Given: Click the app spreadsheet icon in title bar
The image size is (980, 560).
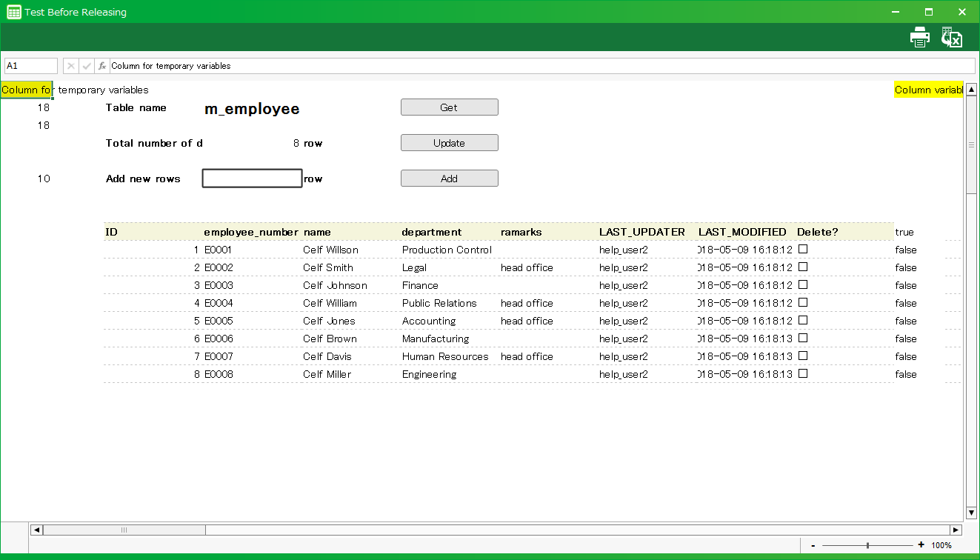Looking at the screenshot, I should [13, 12].
